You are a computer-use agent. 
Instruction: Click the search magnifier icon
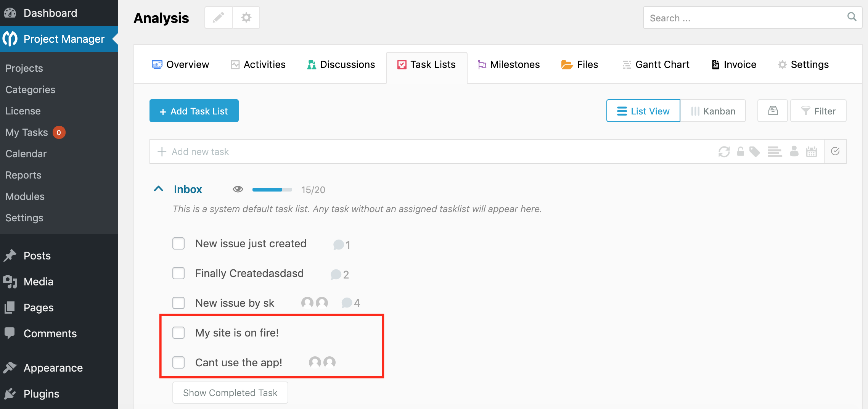coord(852,17)
